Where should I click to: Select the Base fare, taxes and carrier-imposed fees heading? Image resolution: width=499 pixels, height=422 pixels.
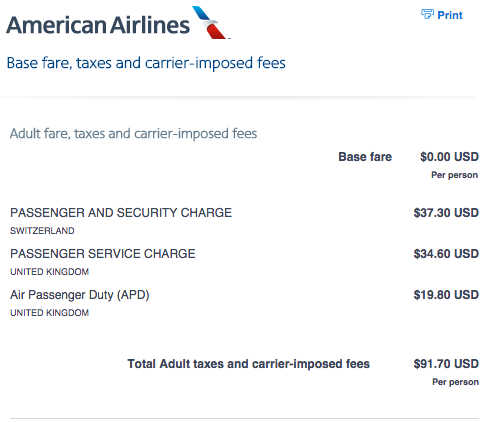pyautogui.click(x=146, y=63)
